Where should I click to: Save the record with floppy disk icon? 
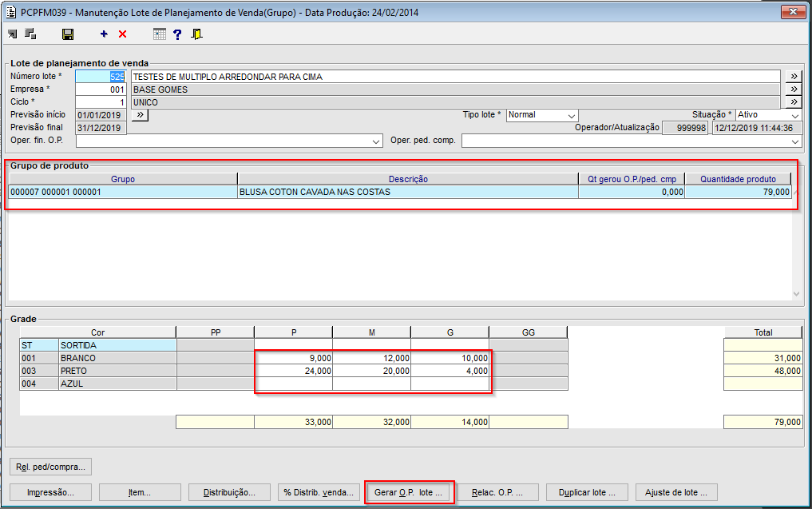(x=67, y=34)
